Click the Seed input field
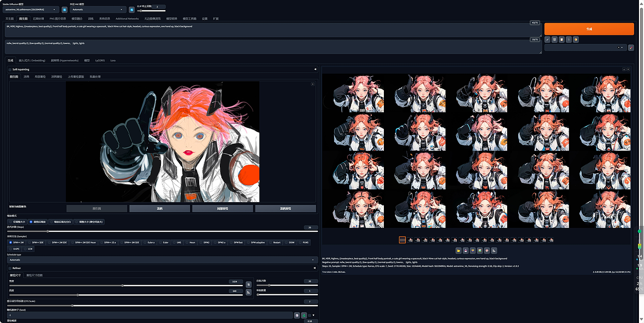This screenshot has width=644, height=323. (150, 315)
